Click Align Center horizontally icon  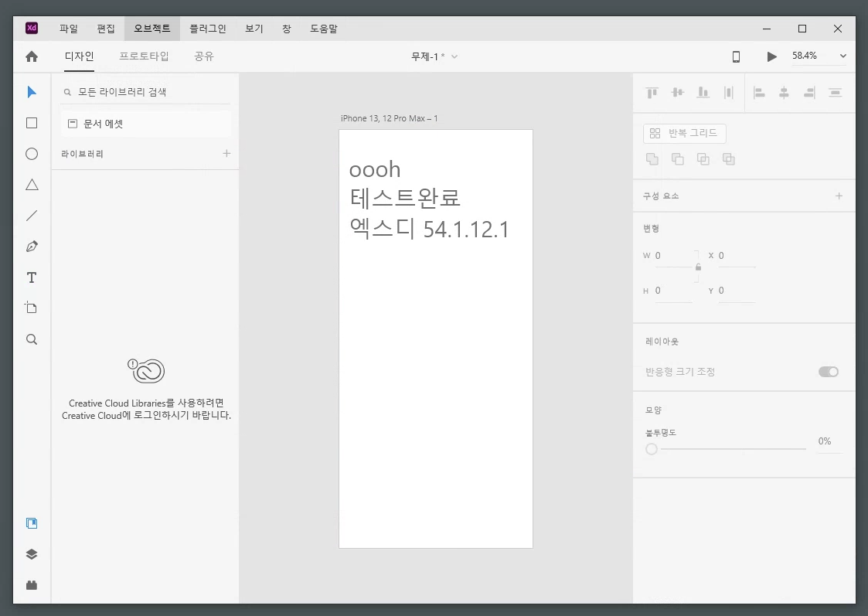pos(784,93)
